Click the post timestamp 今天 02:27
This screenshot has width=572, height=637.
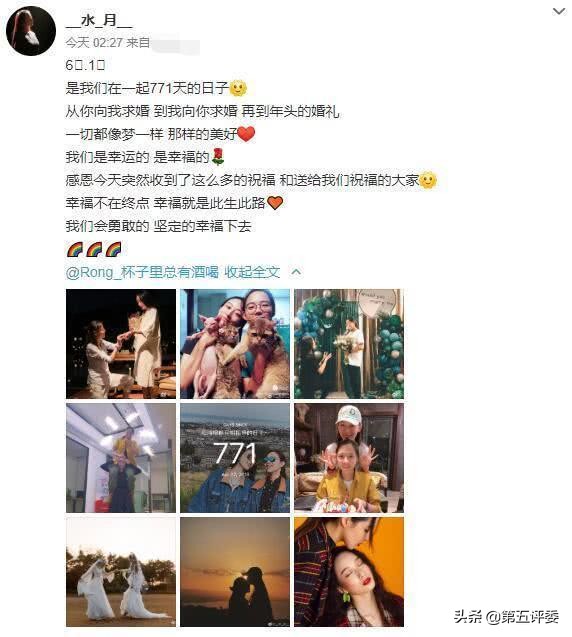pos(94,43)
